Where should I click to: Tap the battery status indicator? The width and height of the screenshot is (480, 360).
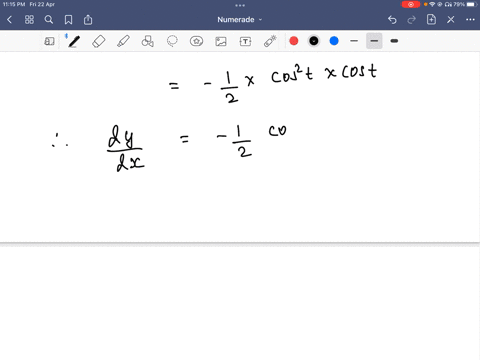click(x=472, y=4)
